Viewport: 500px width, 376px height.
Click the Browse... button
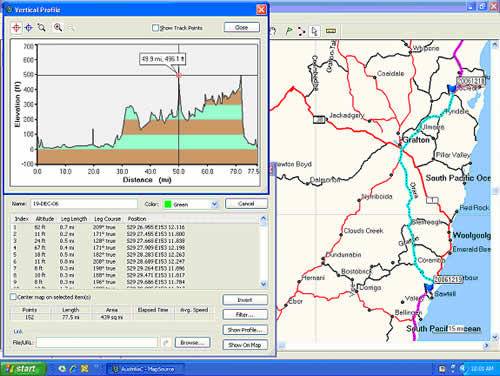pyautogui.click(x=192, y=342)
